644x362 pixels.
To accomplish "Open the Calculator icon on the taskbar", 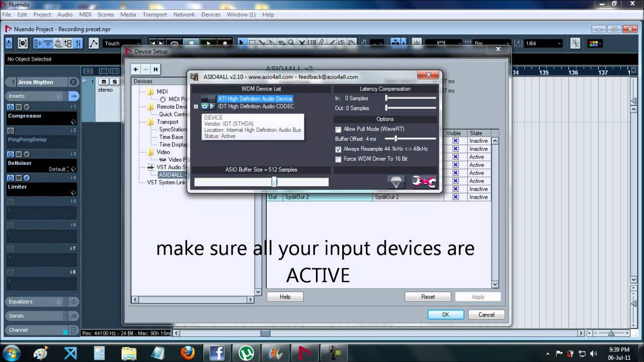I will [x=99, y=353].
